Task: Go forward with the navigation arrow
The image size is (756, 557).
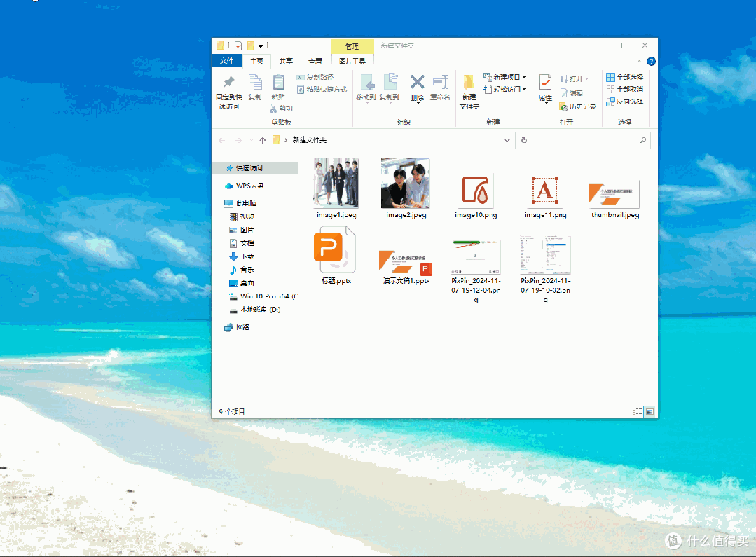Action: 238,140
